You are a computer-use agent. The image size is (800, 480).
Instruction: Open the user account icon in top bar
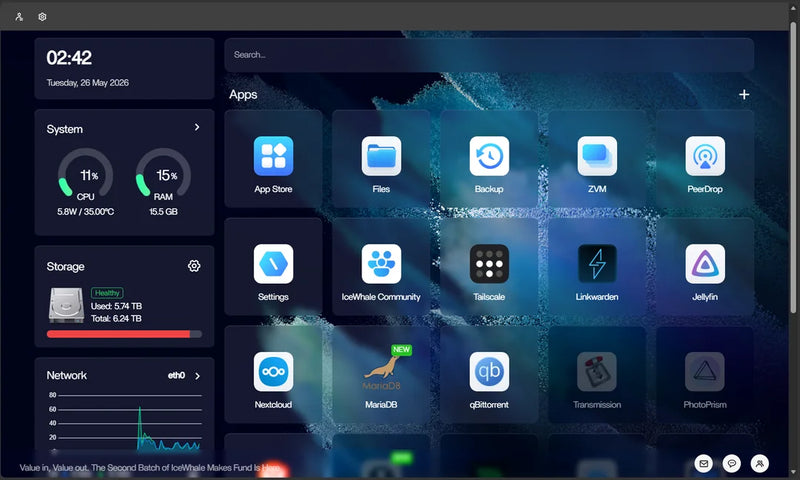pyautogui.click(x=19, y=17)
